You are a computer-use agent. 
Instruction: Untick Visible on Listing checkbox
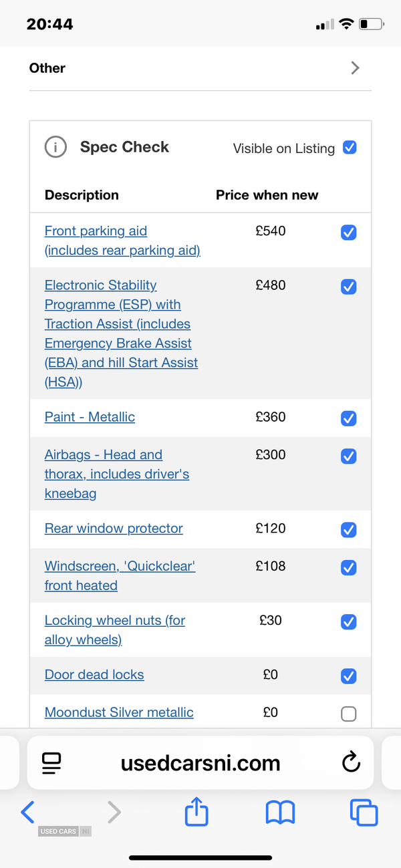click(x=350, y=148)
